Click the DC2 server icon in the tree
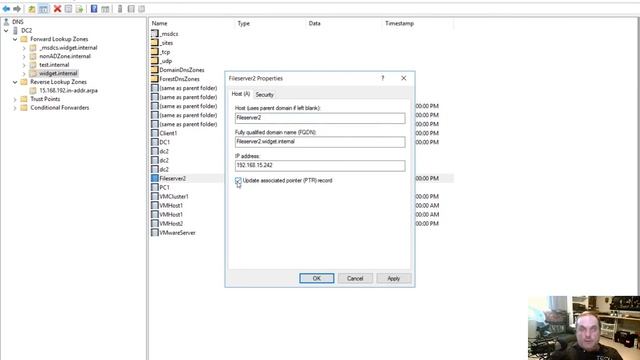The height and width of the screenshot is (360, 640). pyautogui.click(x=16, y=30)
